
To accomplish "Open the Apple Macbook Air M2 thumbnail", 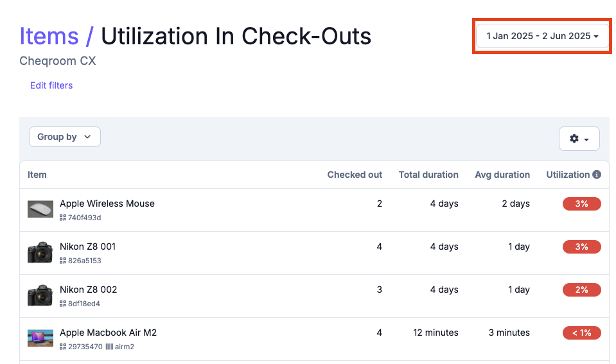I will pyautogui.click(x=40, y=338).
